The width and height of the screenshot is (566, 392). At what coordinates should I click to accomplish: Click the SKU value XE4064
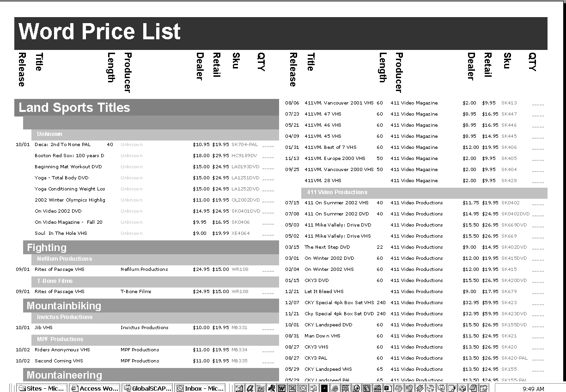[241, 233]
